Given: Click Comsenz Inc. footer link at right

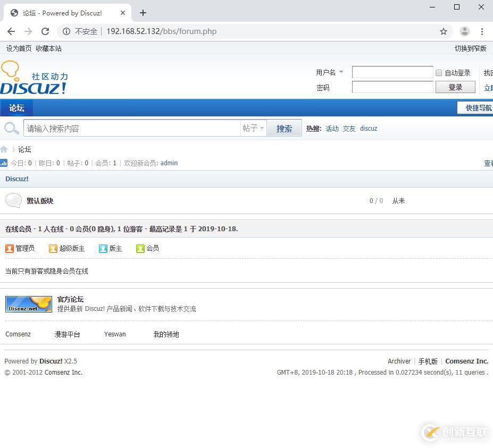Looking at the screenshot, I should point(466,361).
